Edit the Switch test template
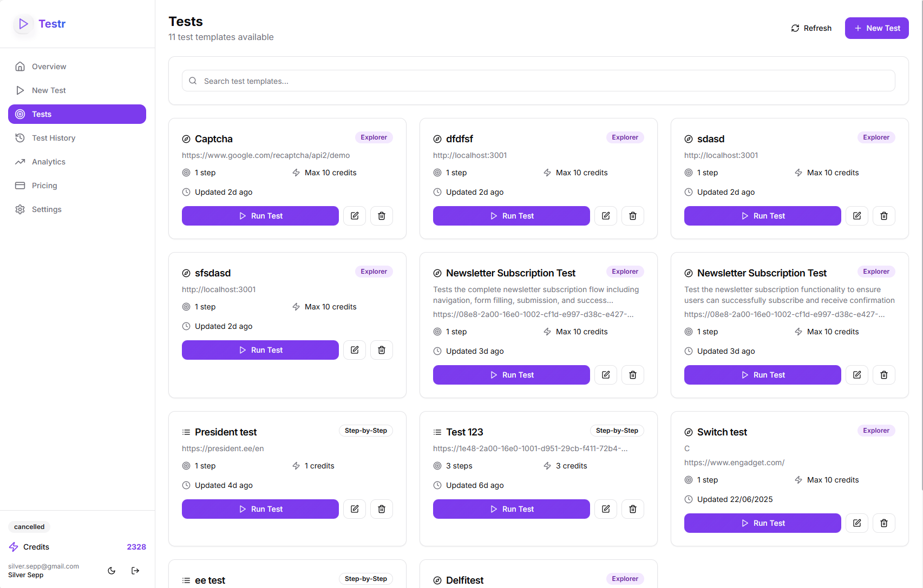This screenshot has width=923, height=588. pos(857,523)
